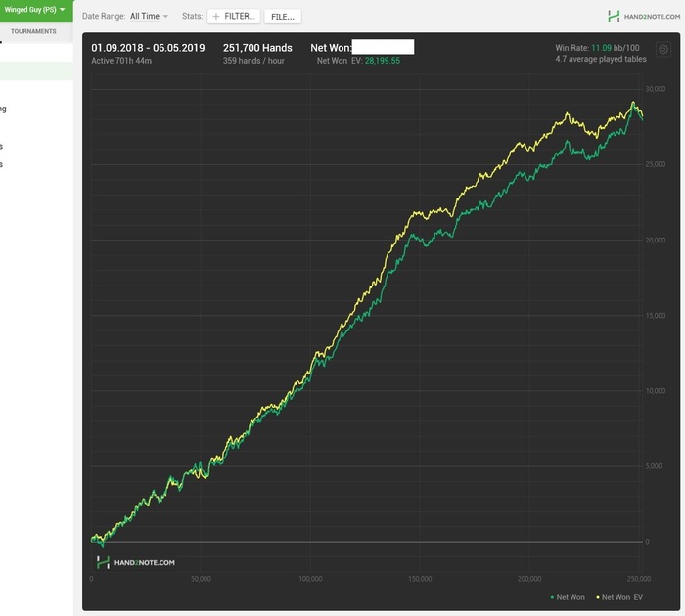Click the Active 701h 44m text
This screenshot has width=685, height=616.
pos(121,61)
